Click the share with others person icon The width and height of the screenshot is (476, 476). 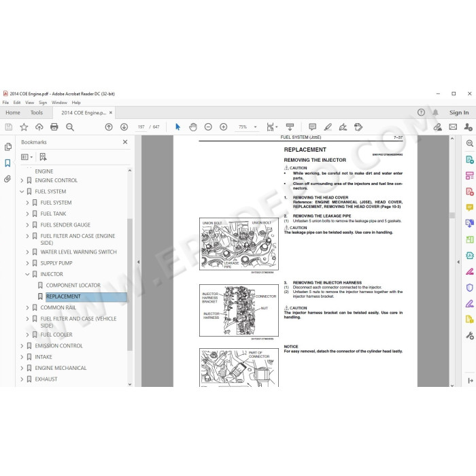tap(468, 127)
